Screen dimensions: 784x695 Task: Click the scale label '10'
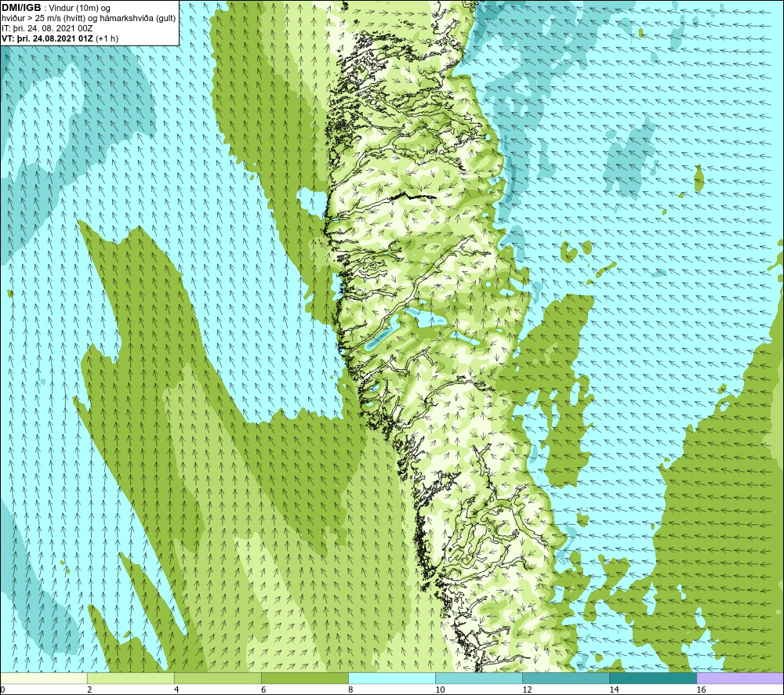(440, 690)
